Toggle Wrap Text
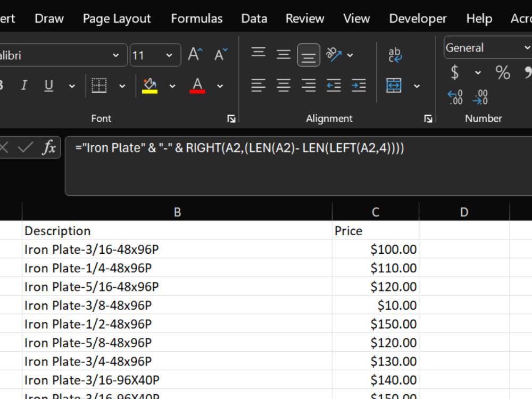The image size is (532, 399). (395, 55)
